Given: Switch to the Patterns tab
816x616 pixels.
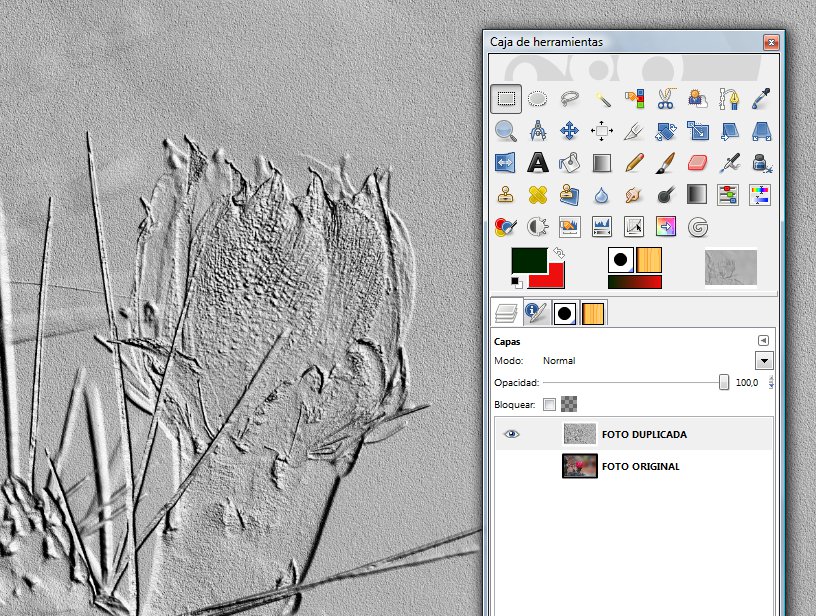Looking at the screenshot, I should click(593, 313).
